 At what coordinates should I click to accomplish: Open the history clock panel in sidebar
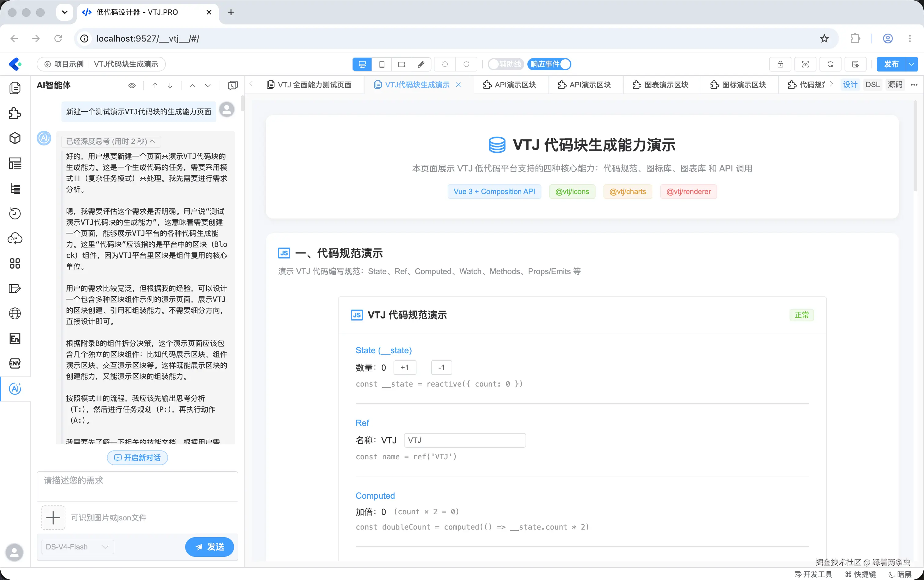point(15,213)
